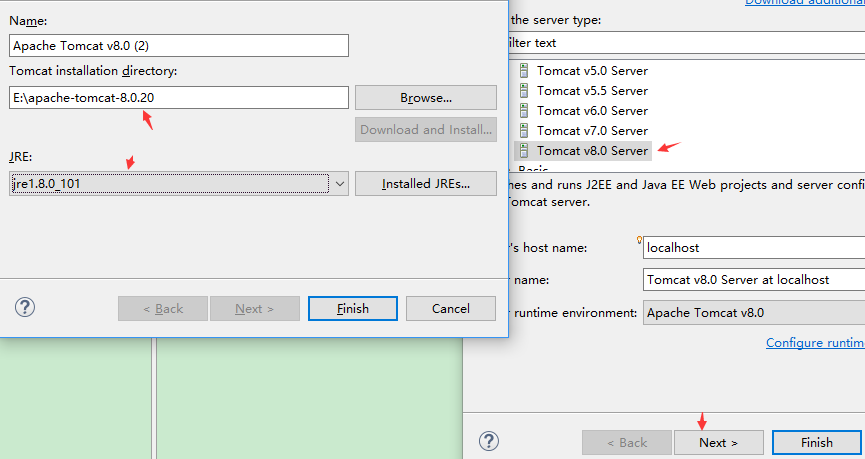This screenshot has width=865, height=459.
Task: Open the JRE dropdown showing jre1.8.0_101
Action: pyautogui.click(x=179, y=184)
